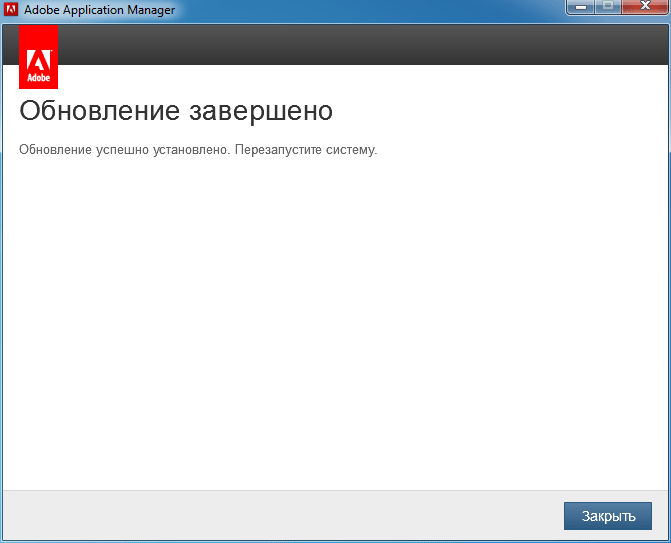The image size is (671, 543).
Task: Click the disabled maximize window button
Action: pyautogui.click(x=608, y=6)
